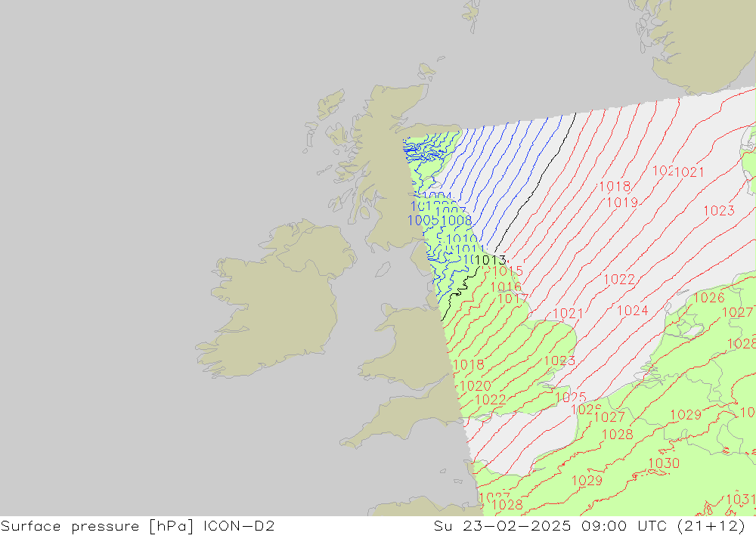Select the blue 1005 isobar label
This screenshot has width=756, height=554.
point(423,221)
